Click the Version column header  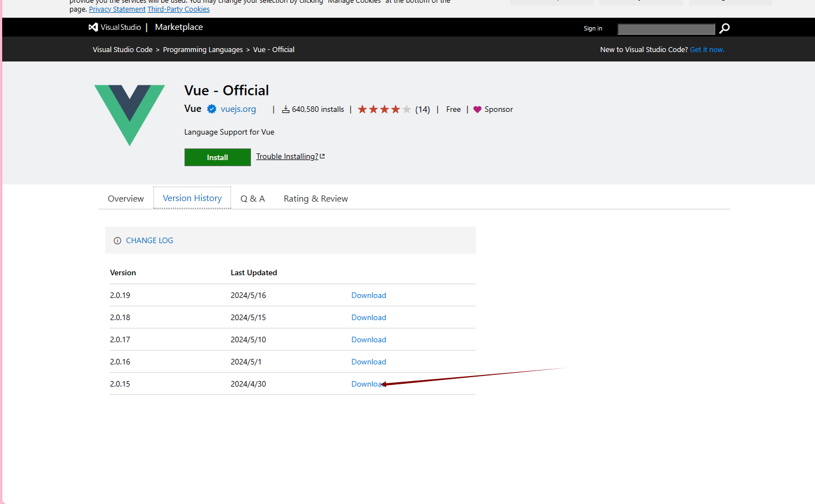tap(123, 272)
